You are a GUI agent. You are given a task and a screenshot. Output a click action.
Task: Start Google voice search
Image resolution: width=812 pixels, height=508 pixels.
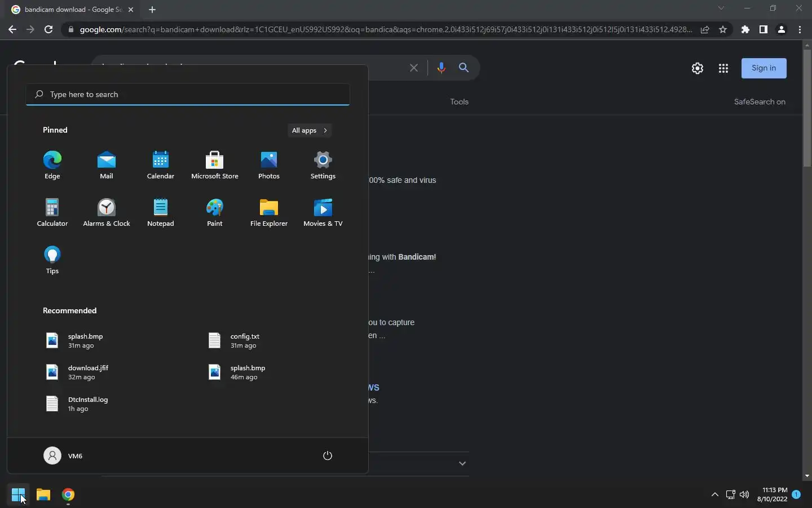click(x=441, y=68)
